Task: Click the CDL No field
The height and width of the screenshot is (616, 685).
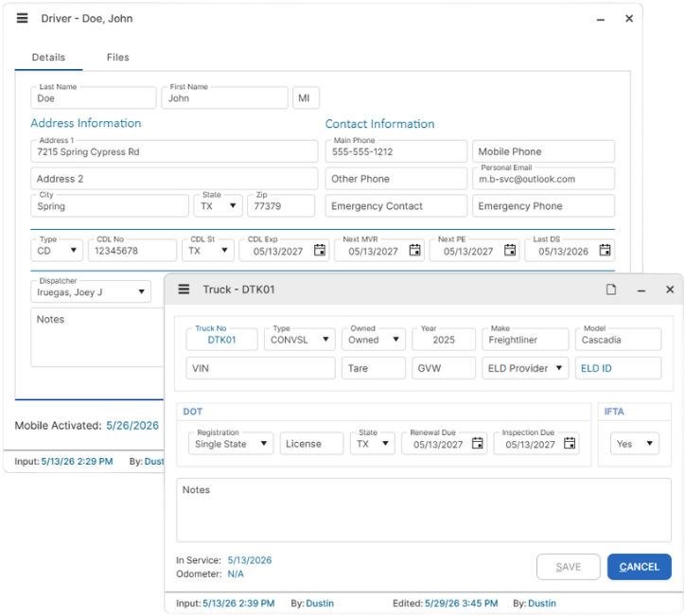Action: point(132,251)
